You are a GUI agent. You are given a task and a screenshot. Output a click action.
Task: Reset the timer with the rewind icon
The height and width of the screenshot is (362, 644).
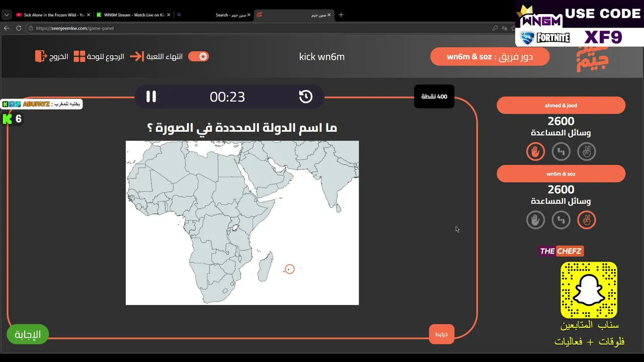pyautogui.click(x=306, y=97)
